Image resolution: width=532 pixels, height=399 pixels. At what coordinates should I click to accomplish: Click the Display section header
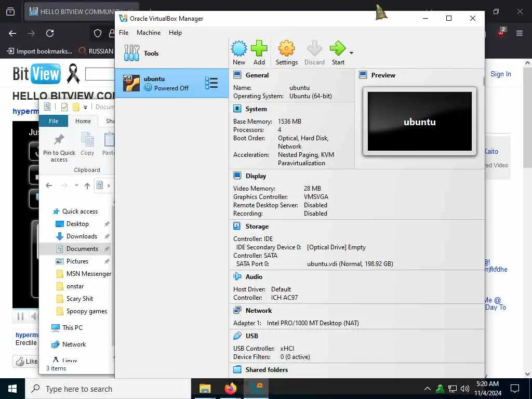pos(256,176)
